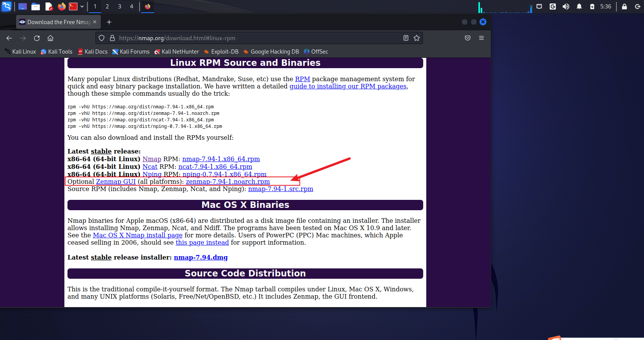
Task: Open the terminal emulator launcher
Action: [x=73, y=7]
